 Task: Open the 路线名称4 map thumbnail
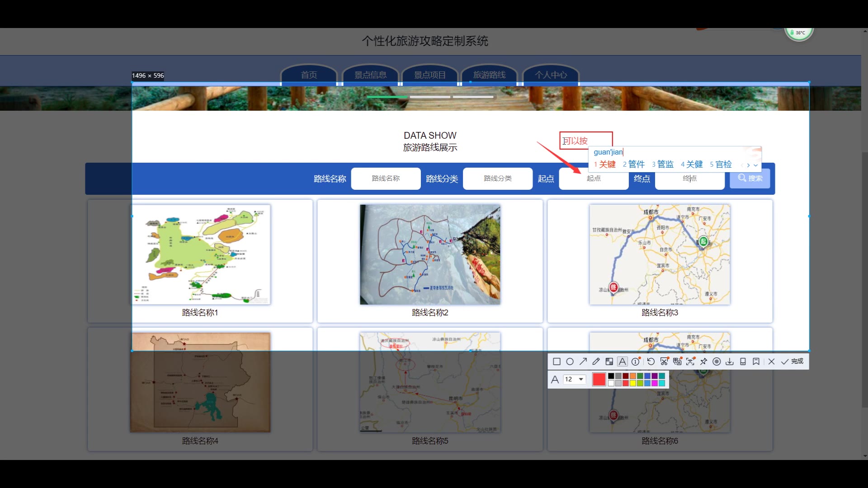click(200, 382)
